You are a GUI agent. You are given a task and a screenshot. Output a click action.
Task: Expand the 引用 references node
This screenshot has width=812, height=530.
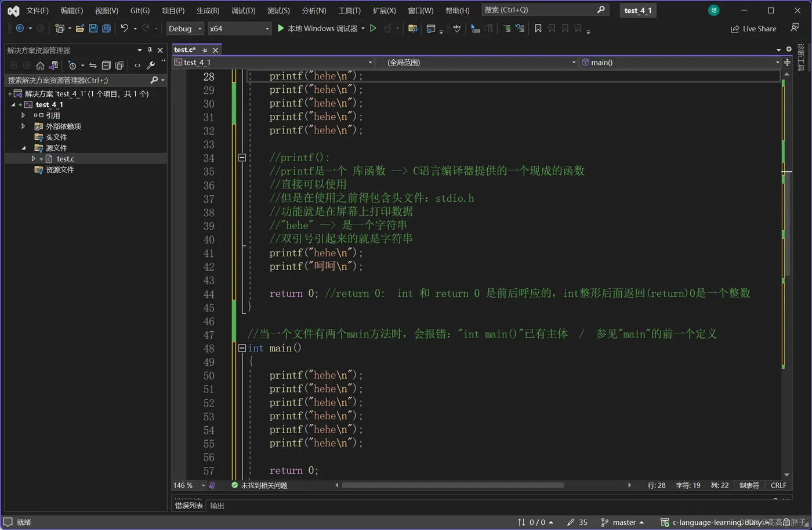coord(23,115)
